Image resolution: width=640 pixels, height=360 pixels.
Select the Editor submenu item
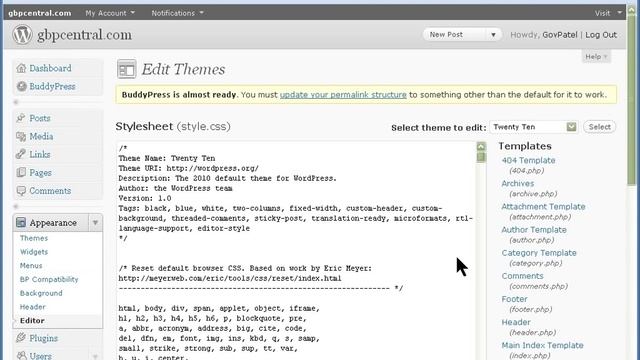[x=32, y=321]
